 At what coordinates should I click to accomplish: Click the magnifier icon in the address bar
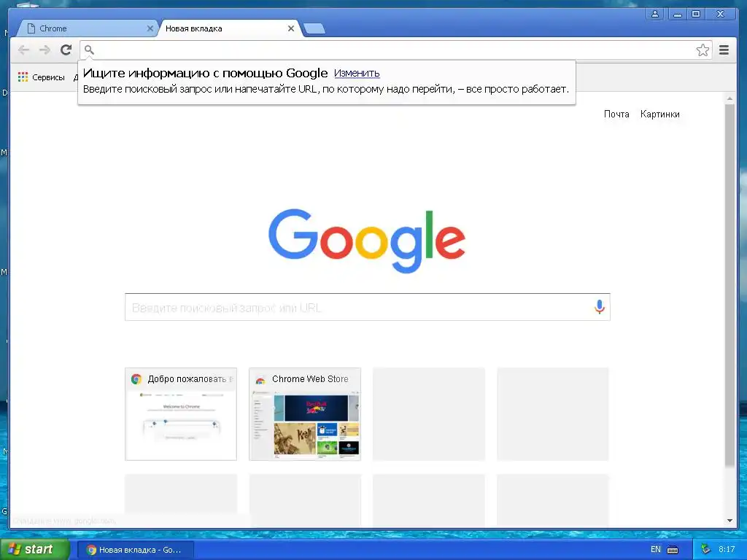[89, 50]
